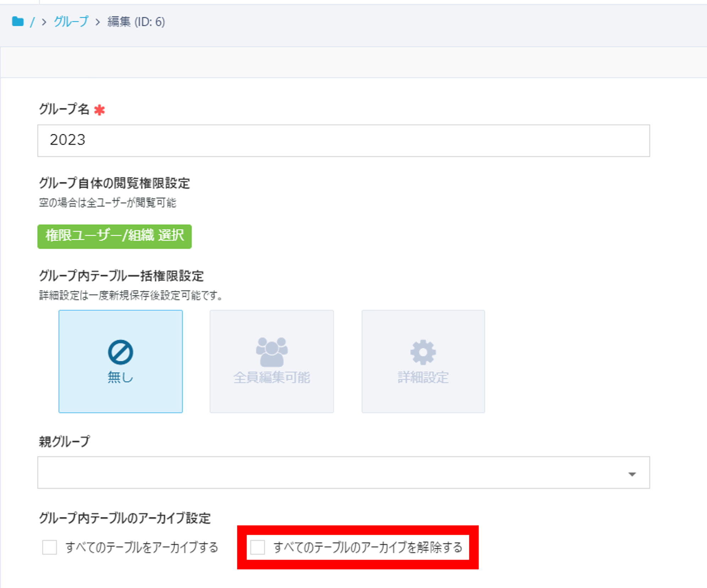Click the red asterisk beside グループ名
The width and height of the screenshot is (707, 588).
click(x=100, y=110)
